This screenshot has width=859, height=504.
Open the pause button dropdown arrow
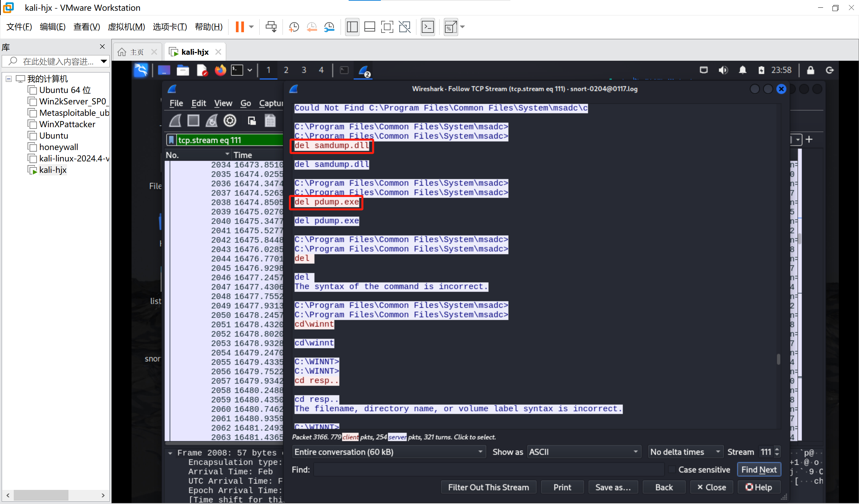coord(252,27)
